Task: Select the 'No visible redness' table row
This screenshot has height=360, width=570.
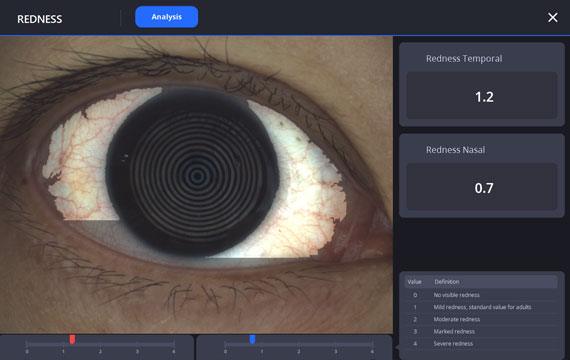Action: coord(481,295)
